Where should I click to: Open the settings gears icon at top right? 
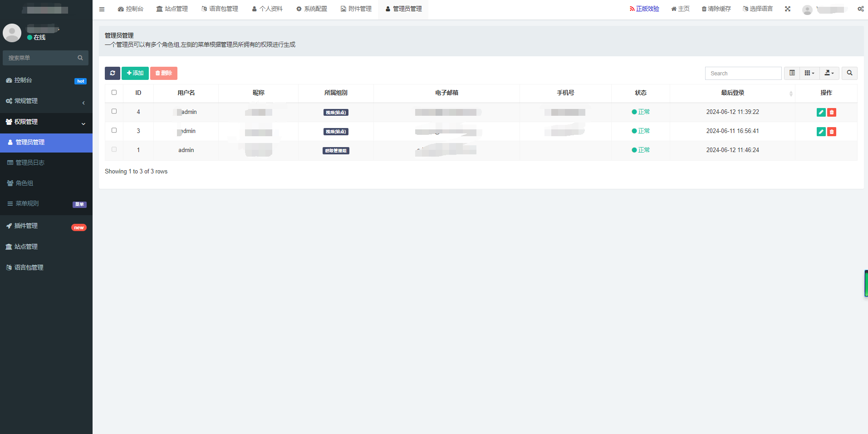[860, 9]
